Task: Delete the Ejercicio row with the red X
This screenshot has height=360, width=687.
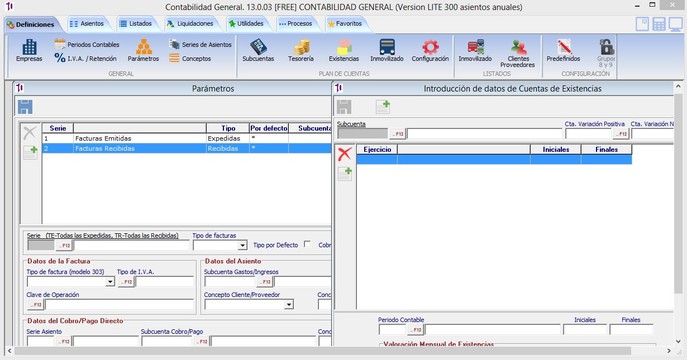Action: point(345,154)
